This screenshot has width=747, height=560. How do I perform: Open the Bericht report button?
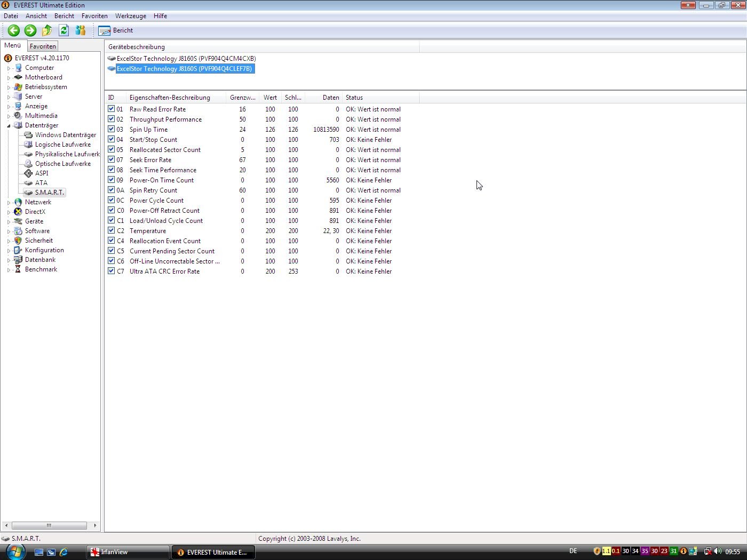click(x=116, y=30)
